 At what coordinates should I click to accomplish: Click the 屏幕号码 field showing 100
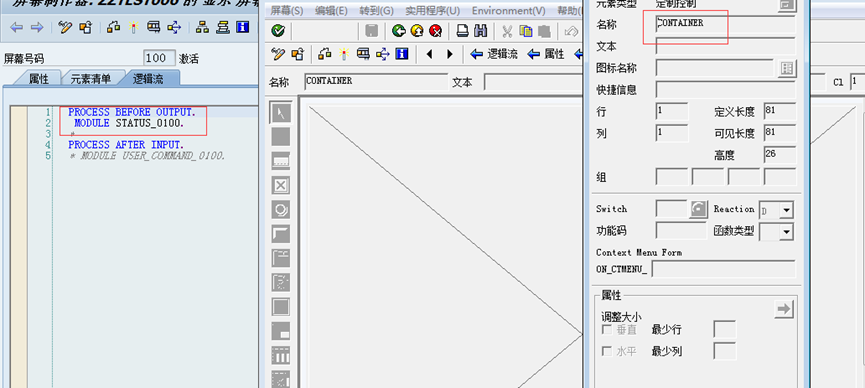[160, 58]
